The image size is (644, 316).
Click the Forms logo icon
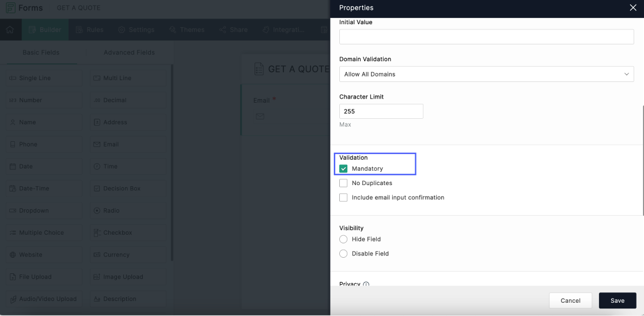click(11, 7)
